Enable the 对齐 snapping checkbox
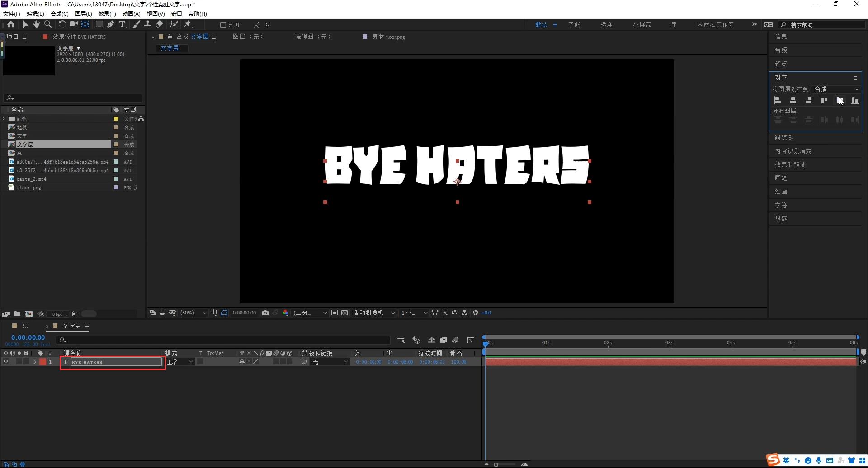 pyautogui.click(x=223, y=25)
